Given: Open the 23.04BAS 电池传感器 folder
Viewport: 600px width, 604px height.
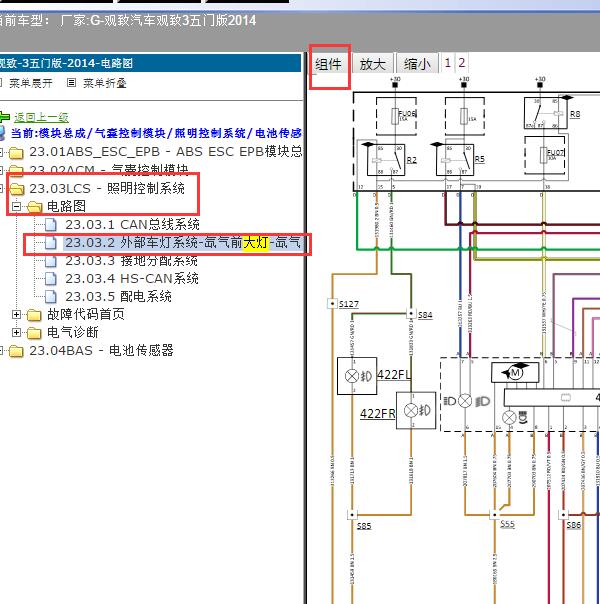Looking at the screenshot, I should pyautogui.click(x=101, y=351).
